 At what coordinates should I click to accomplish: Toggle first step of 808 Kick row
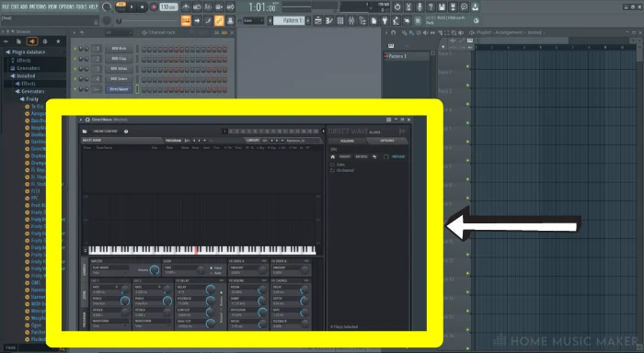(144, 49)
